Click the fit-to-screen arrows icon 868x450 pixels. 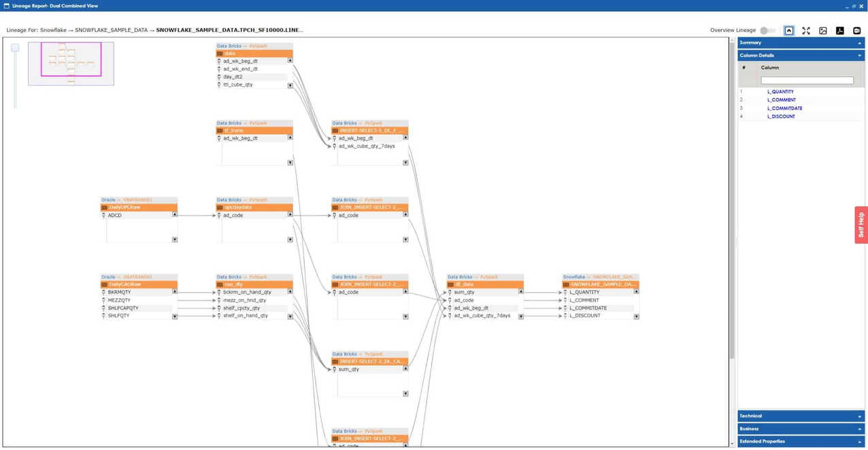click(x=806, y=31)
